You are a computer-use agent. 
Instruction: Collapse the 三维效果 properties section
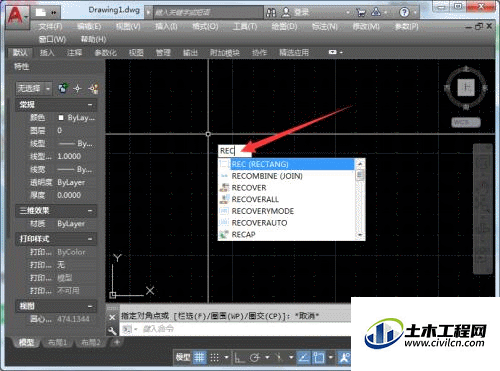click(x=90, y=211)
